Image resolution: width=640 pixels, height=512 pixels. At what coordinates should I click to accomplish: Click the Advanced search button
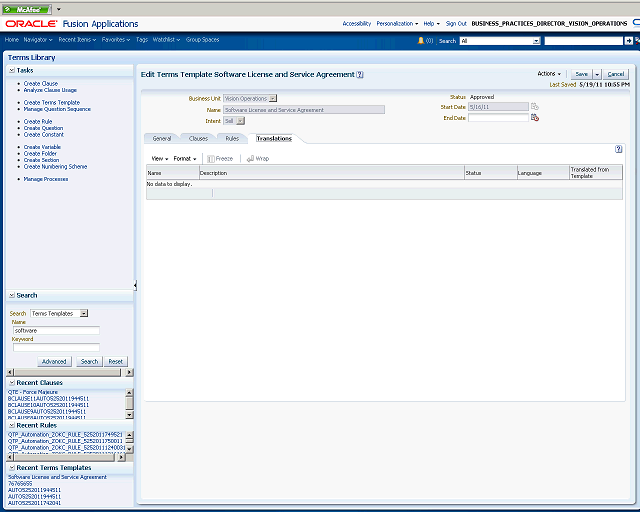54,361
